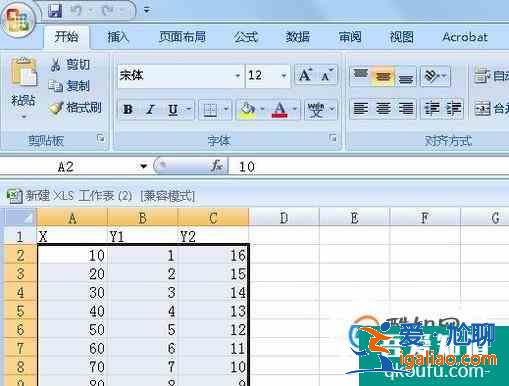Align text right
Viewport: 509px width, 386px height.
(x=406, y=109)
